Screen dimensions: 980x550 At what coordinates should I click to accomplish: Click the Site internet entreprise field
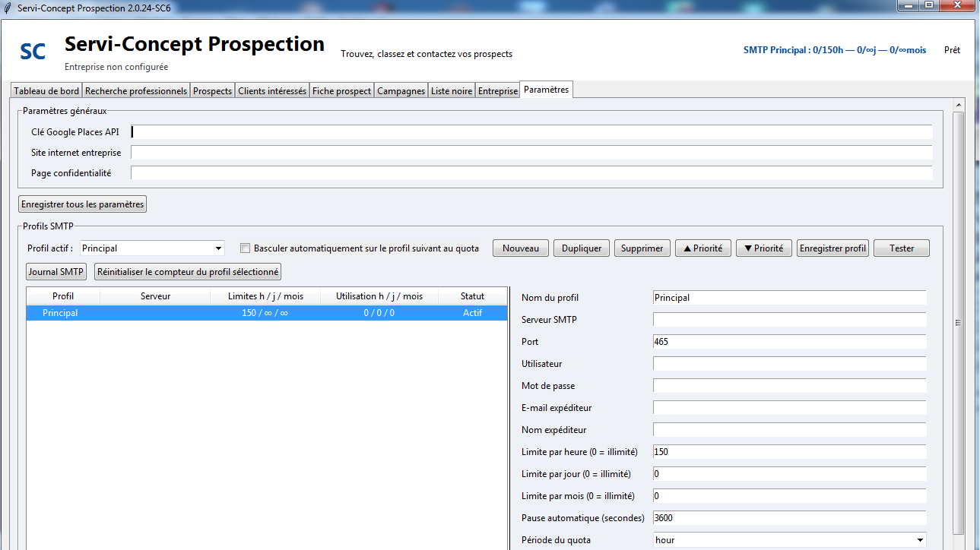click(531, 153)
